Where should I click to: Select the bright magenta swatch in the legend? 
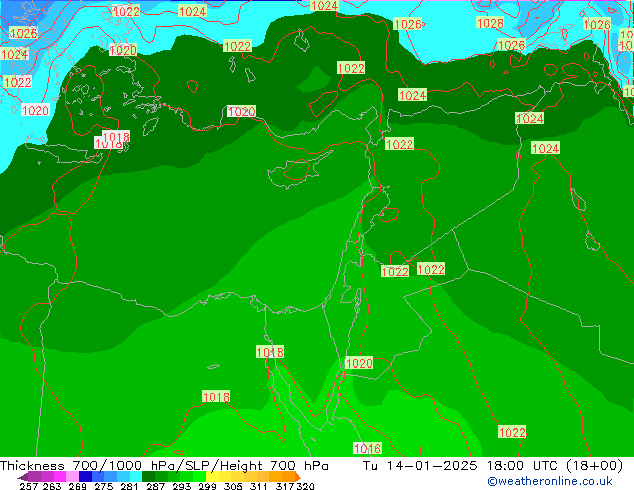pyautogui.click(x=60, y=477)
